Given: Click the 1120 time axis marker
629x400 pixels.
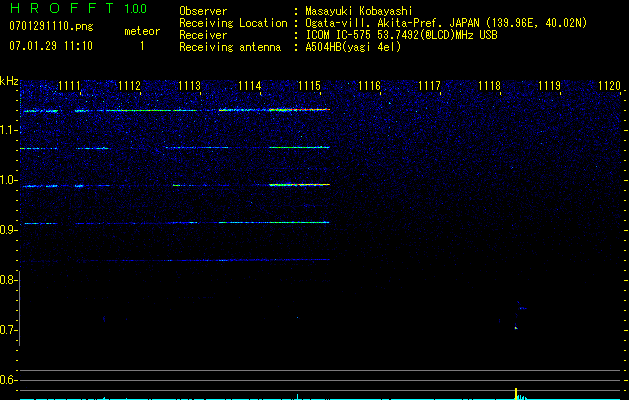Looking at the screenshot, I should pos(609,86).
